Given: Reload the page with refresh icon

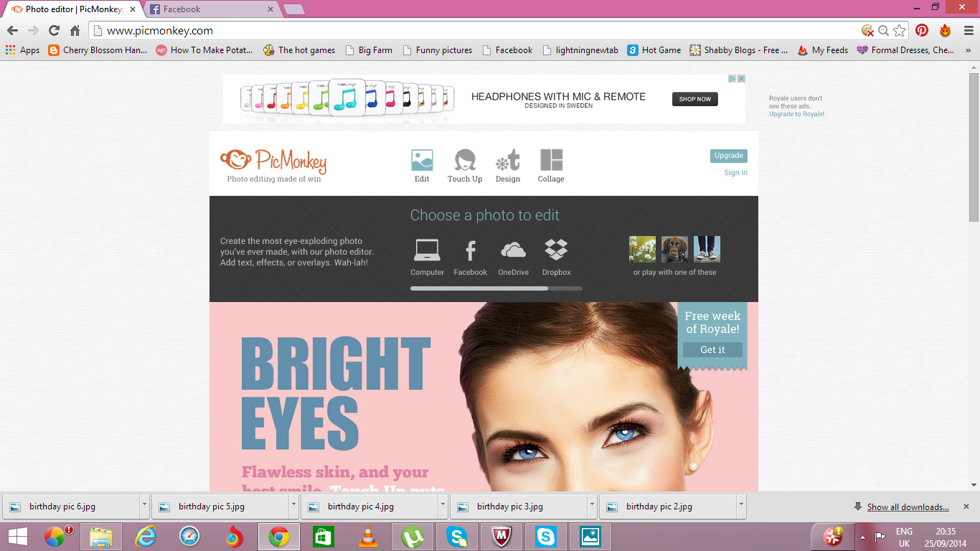Looking at the screenshot, I should point(54,30).
